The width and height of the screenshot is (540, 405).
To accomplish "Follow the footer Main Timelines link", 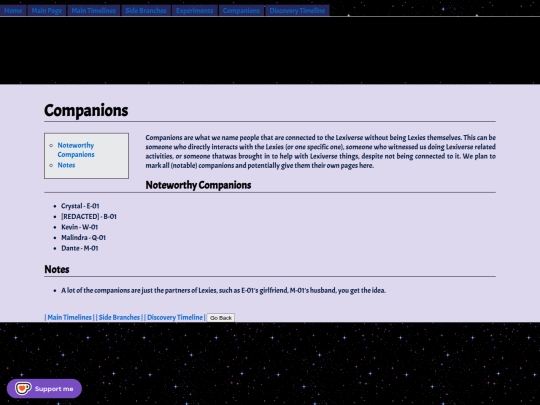I will click(x=69, y=317).
